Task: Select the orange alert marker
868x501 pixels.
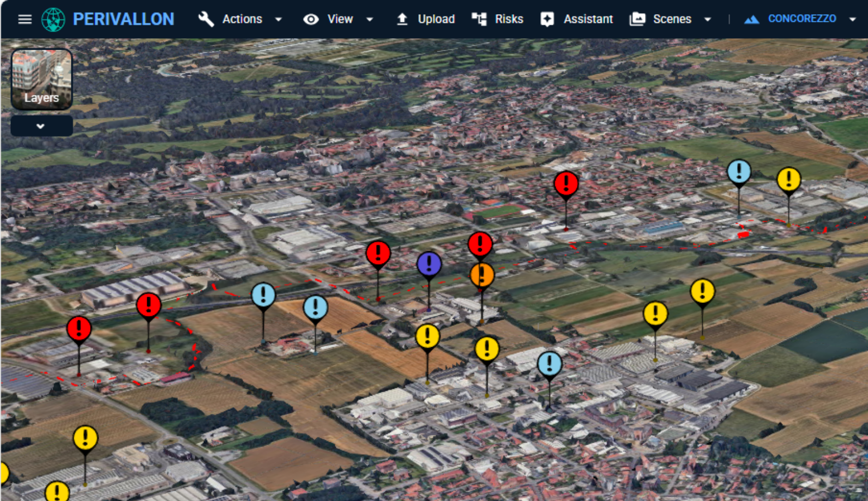Action: tap(482, 275)
